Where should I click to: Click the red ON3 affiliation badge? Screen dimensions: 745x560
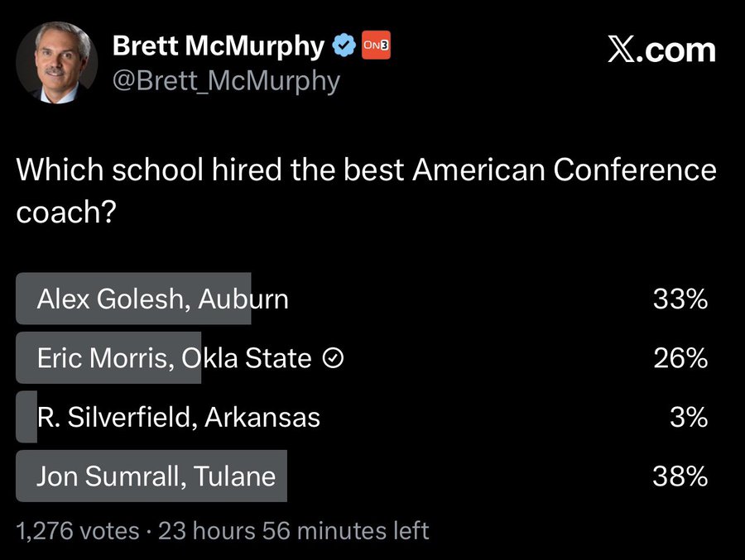point(376,47)
